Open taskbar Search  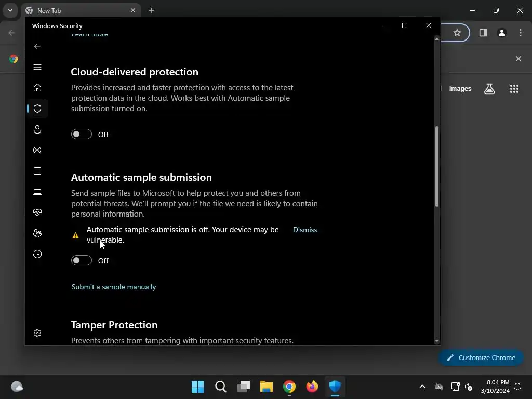coord(220,387)
